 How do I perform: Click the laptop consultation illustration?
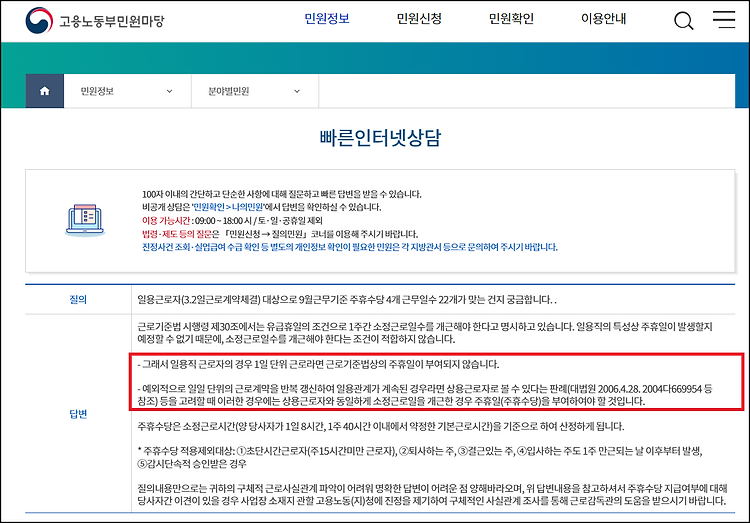pyautogui.click(x=85, y=221)
